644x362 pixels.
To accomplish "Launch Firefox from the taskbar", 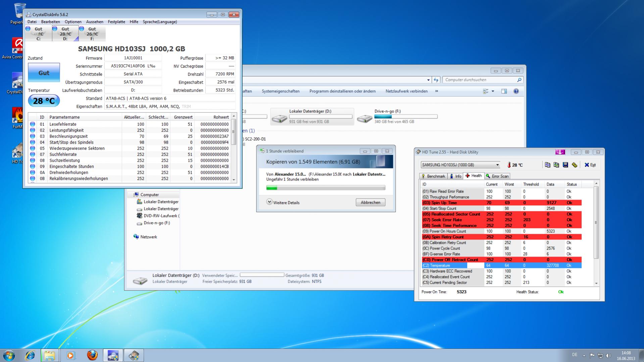I will click(92, 355).
